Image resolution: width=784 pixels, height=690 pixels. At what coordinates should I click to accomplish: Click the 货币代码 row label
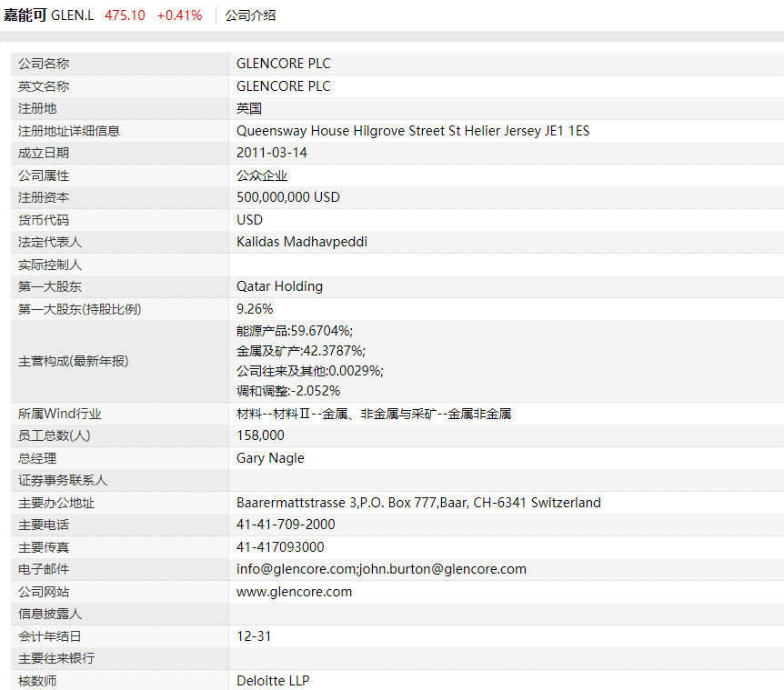pyautogui.click(x=44, y=220)
